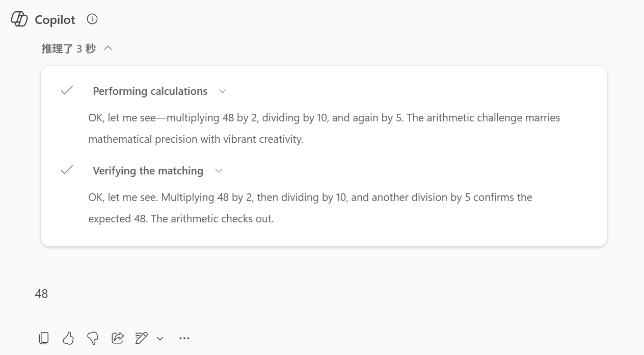The image size is (644, 355).
Task: Copy the response with the copy icon
Action: 44,338
